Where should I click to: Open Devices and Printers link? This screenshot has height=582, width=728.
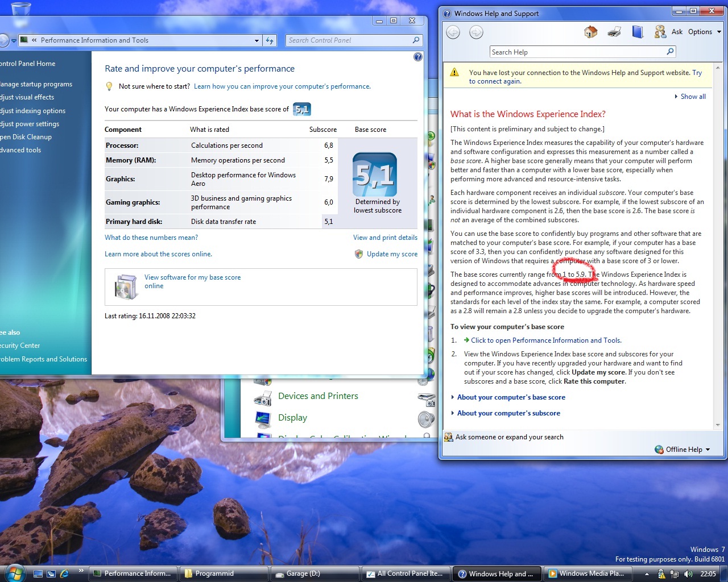pyautogui.click(x=318, y=396)
